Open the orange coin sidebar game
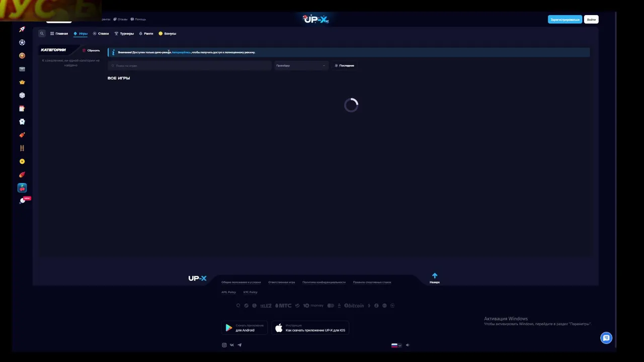This screenshot has width=644, height=362. click(x=22, y=56)
